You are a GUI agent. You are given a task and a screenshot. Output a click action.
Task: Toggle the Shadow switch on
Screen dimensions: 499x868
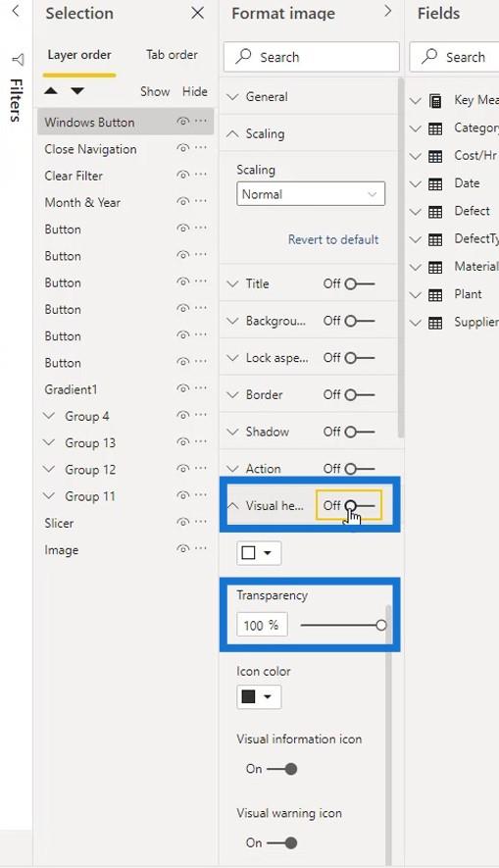pyautogui.click(x=360, y=432)
